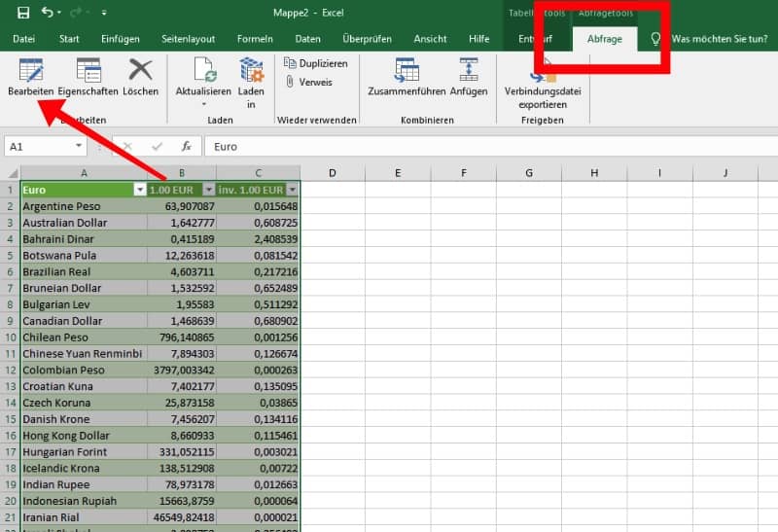Open the Euro column filter dropdown
778x532 pixels.
pos(139,190)
